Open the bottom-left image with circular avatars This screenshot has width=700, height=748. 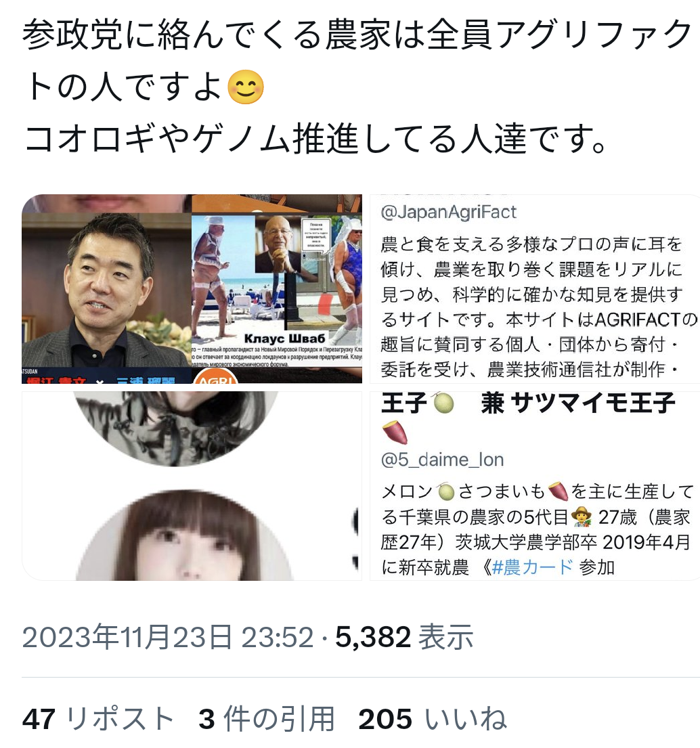click(x=192, y=485)
